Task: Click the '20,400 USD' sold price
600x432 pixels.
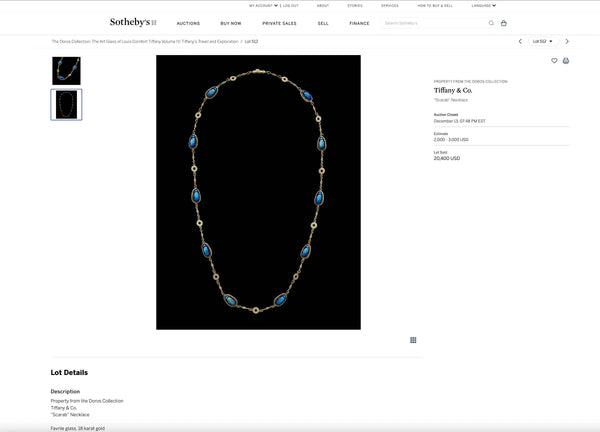Action: [x=447, y=158]
